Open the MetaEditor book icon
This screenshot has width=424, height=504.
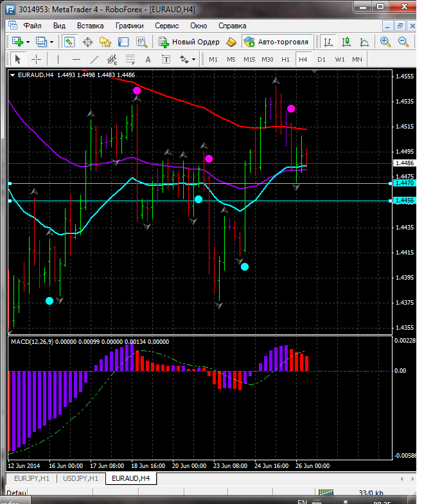[231, 42]
